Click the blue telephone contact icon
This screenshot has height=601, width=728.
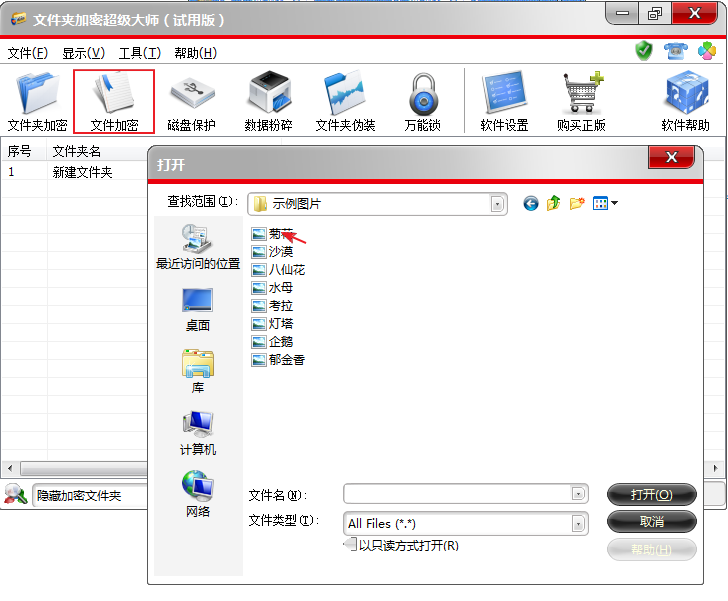click(x=676, y=51)
